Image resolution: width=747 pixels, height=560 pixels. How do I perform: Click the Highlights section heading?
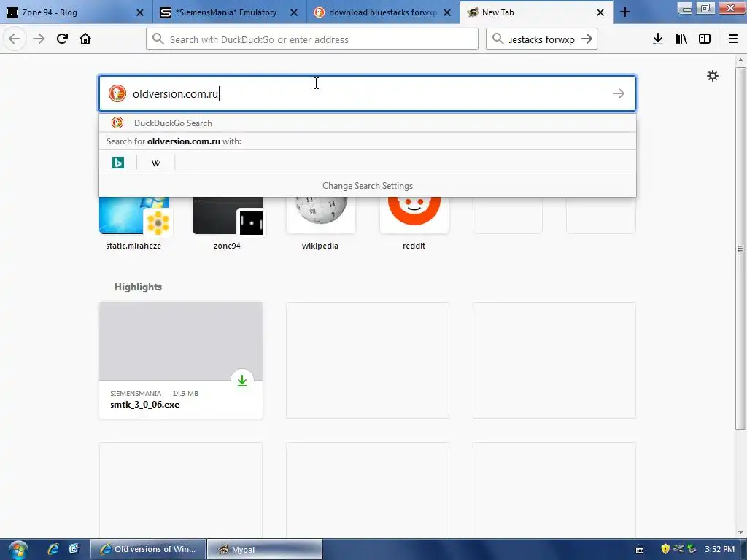[x=138, y=287]
